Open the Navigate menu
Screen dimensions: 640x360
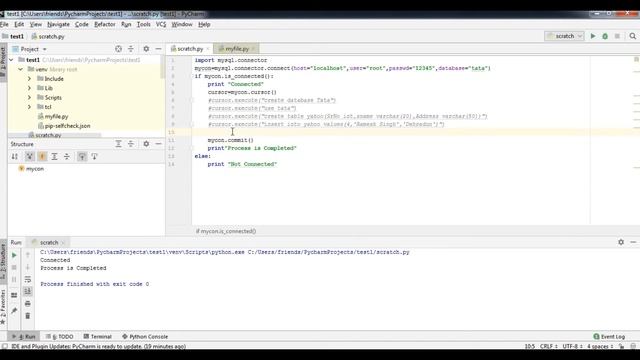(58, 24)
